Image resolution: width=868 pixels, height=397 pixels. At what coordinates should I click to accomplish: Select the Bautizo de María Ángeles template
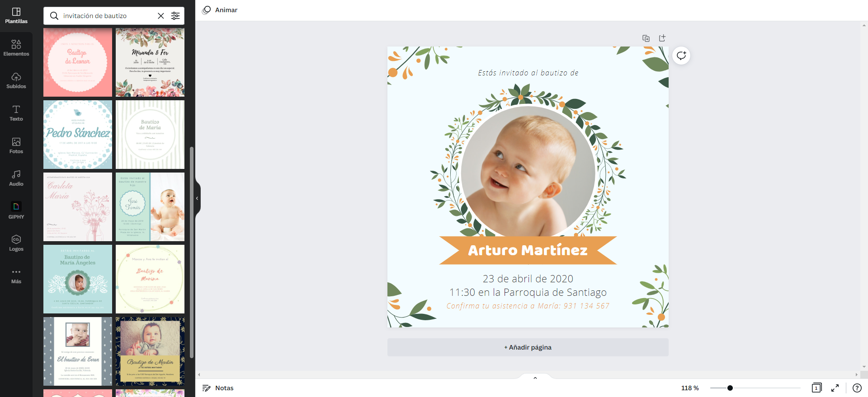tap(78, 279)
